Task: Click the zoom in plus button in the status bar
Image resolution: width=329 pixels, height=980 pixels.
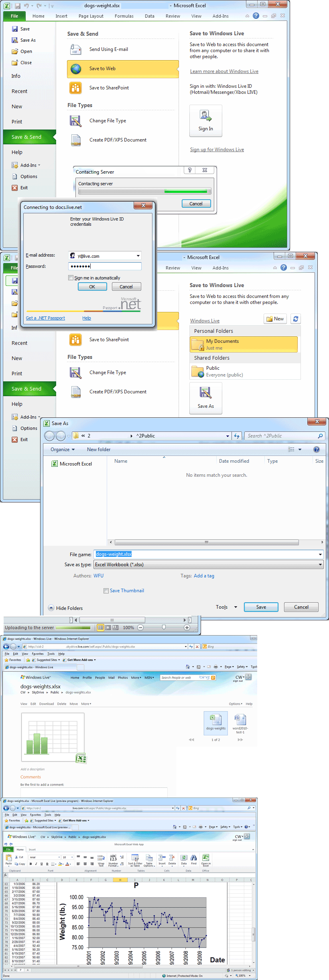Action: 187,628
